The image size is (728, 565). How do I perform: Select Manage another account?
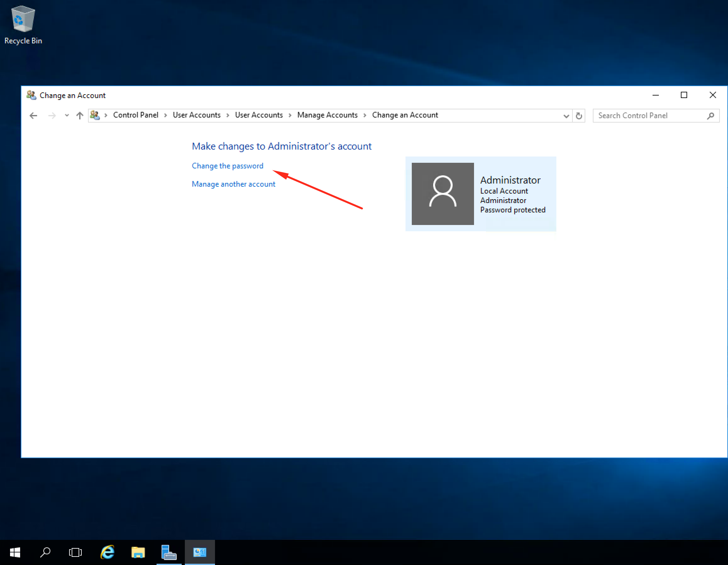coord(233,184)
